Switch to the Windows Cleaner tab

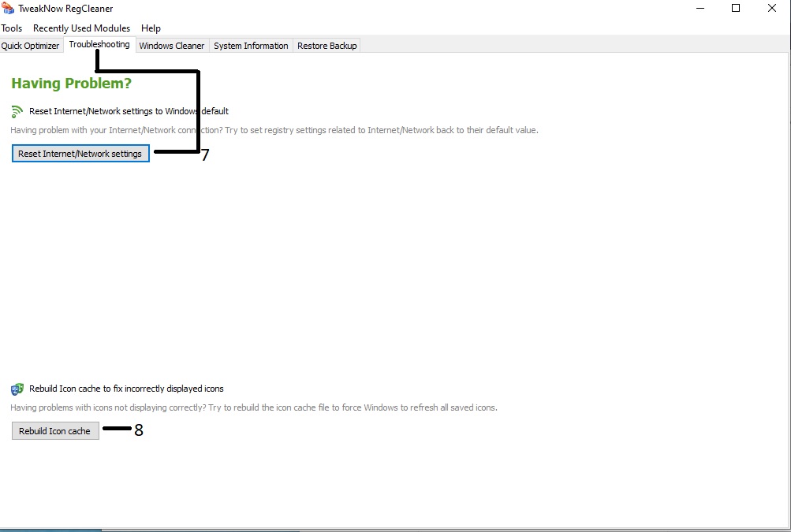click(x=172, y=46)
